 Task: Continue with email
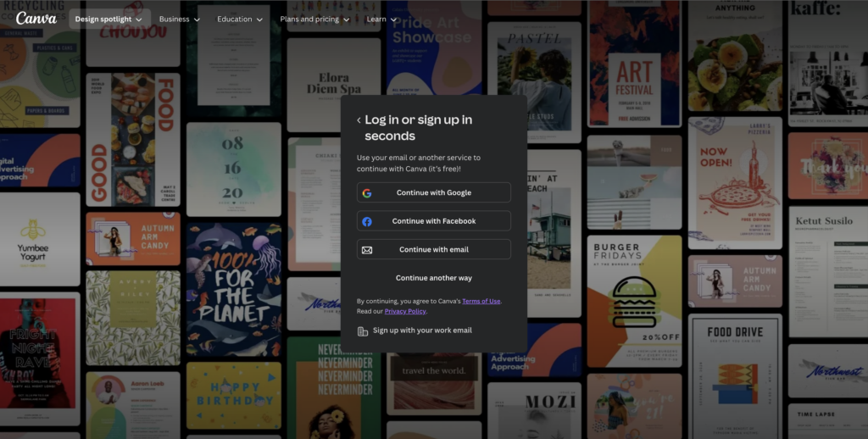point(433,249)
